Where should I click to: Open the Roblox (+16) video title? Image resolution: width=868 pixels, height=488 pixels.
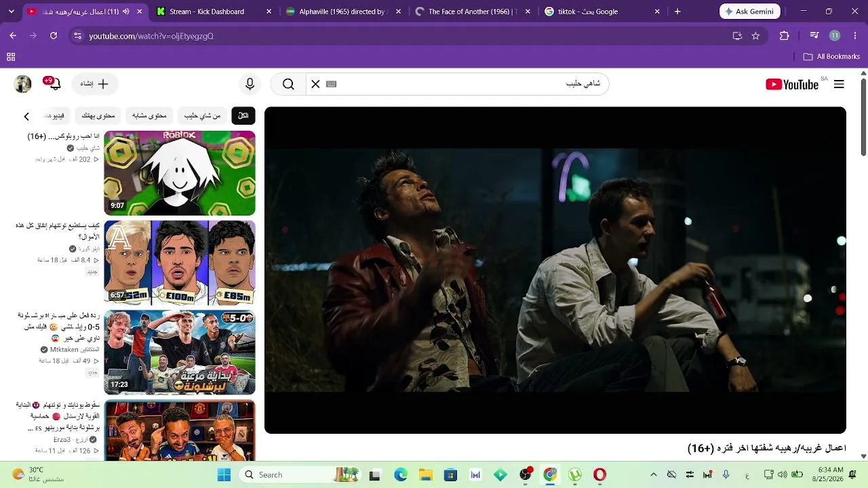click(64, 136)
